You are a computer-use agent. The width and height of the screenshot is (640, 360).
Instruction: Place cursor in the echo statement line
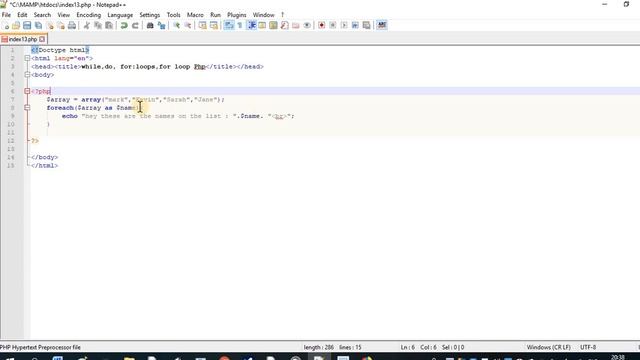click(178, 116)
